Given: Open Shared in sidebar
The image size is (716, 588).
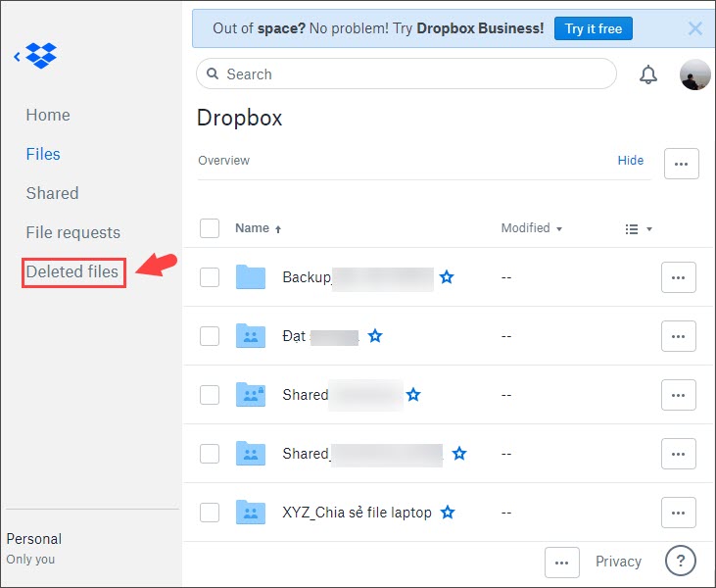Looking at the screenshot, I should [52, 193].
